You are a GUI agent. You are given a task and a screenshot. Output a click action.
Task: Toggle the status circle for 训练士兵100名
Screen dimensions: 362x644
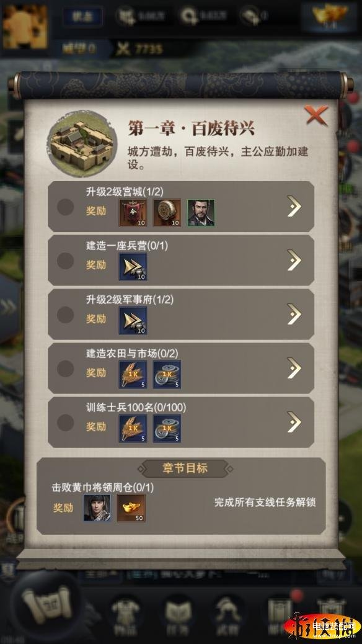(65, 423)
